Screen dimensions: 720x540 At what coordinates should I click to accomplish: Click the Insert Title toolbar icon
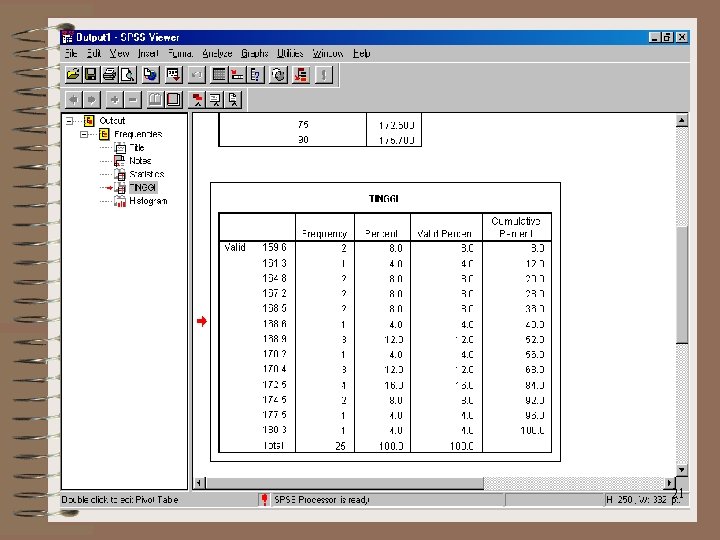215,99
